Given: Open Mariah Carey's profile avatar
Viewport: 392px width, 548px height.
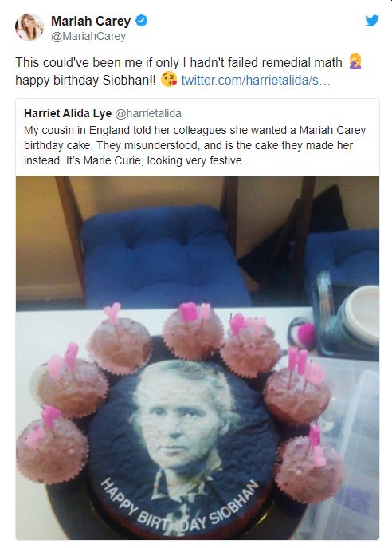Looking at the screenshot, I should pyautogui.click(x=29, y=27).
